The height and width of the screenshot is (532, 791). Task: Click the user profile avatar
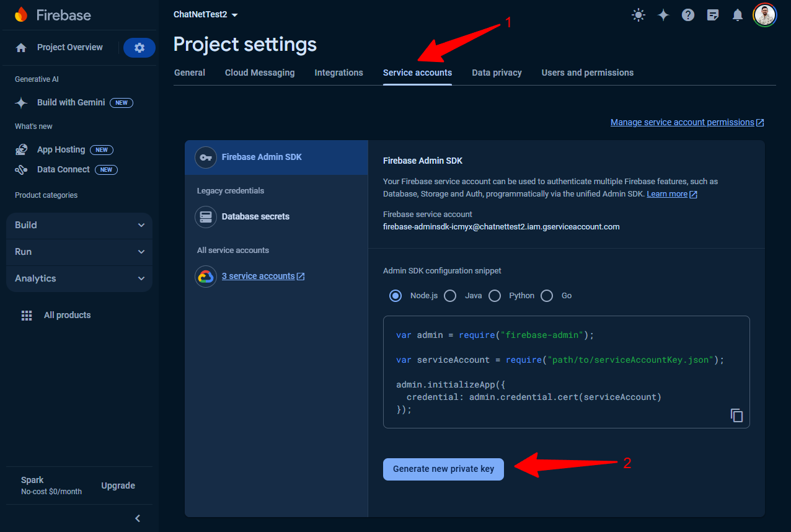pos(765,15)
